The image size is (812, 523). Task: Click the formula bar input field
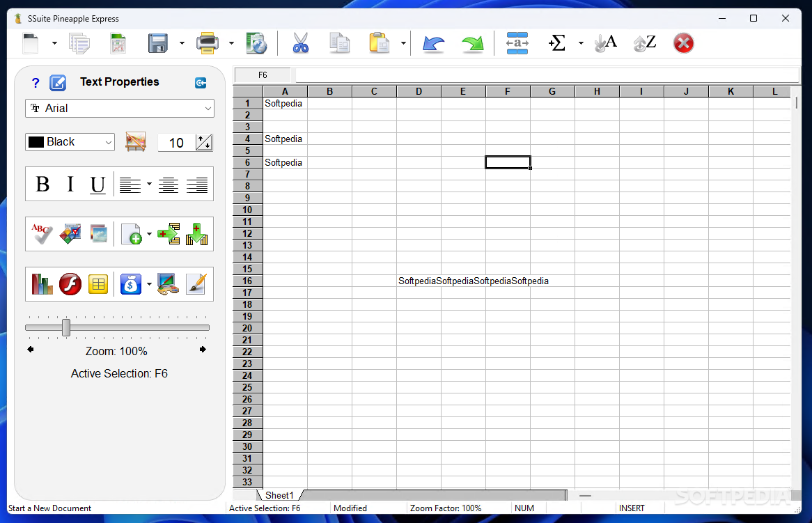point(547,75)
